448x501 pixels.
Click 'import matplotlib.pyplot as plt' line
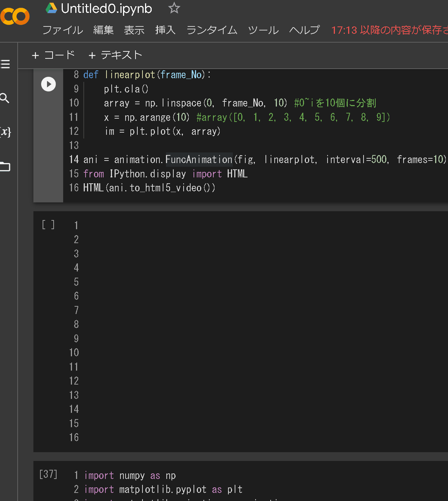tap(163, 489)
